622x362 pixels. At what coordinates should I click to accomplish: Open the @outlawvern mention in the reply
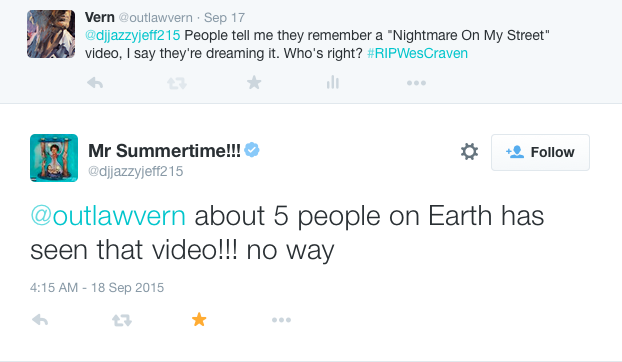(x=108, y=216)
